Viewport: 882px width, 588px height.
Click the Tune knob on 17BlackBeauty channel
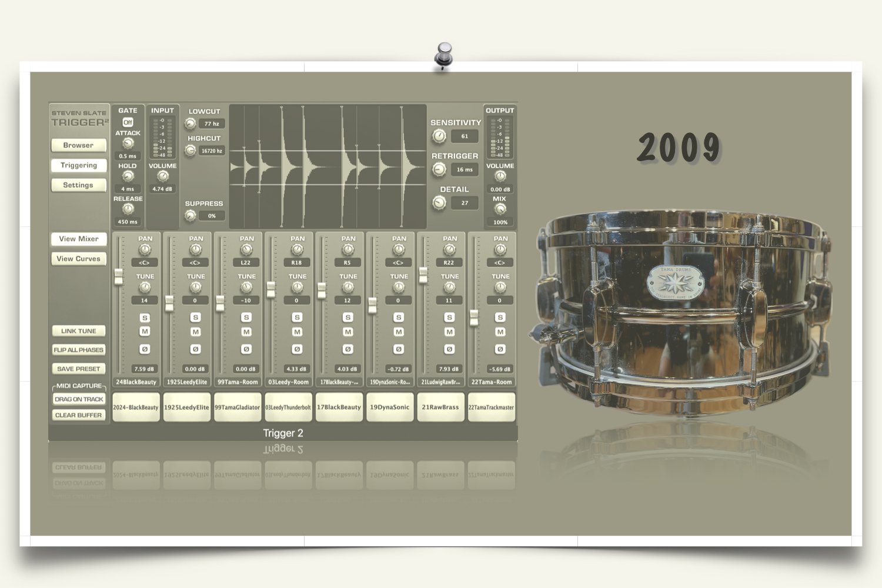point(348,287)
